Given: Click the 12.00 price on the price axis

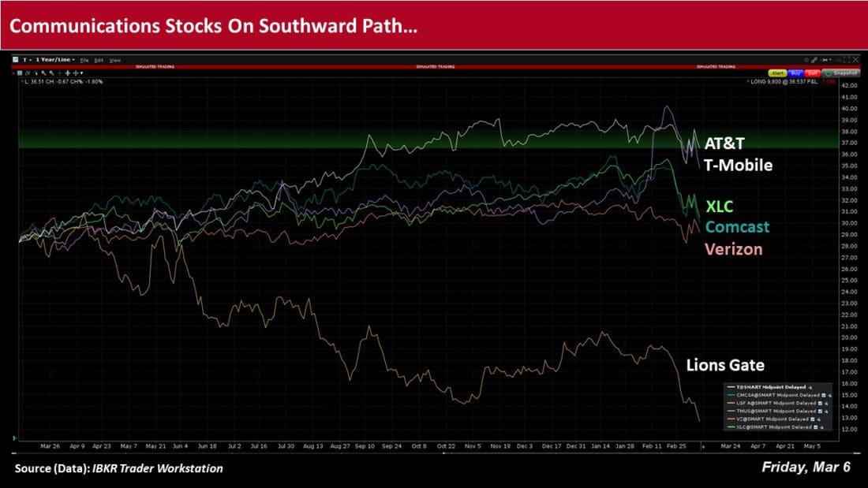Looking at the screenshot, I should [848, 430].
